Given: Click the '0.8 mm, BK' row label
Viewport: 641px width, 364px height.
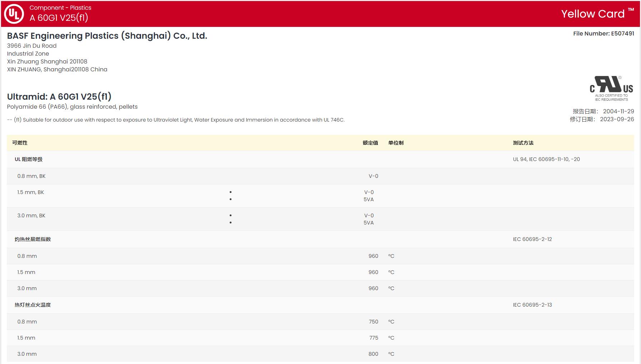Looking at the screenshot, I should click(32, 176).
